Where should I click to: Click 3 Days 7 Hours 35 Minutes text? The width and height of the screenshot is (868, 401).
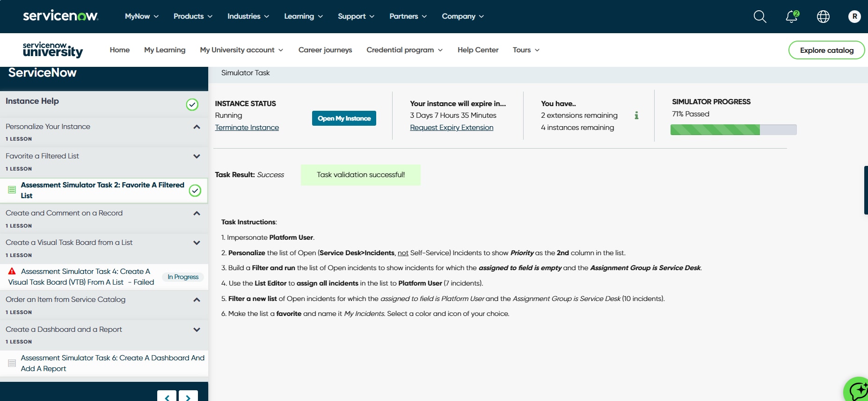click(453, 115)
